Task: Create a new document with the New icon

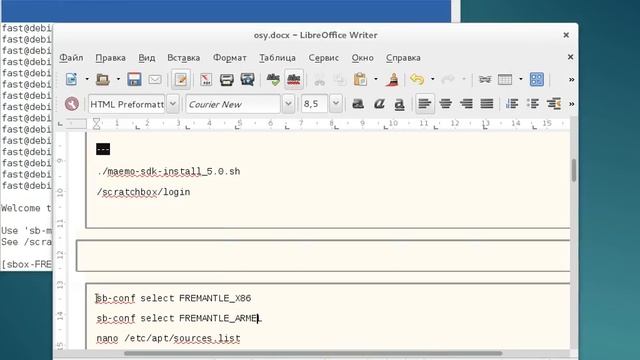Action: click(x=71, y=79)
